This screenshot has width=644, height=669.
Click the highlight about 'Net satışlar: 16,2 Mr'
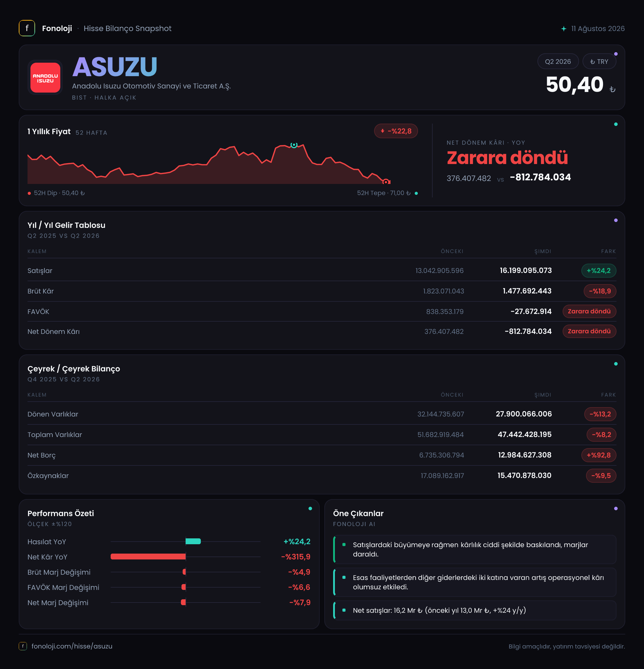pyautogui.click(x=475, y=610)
